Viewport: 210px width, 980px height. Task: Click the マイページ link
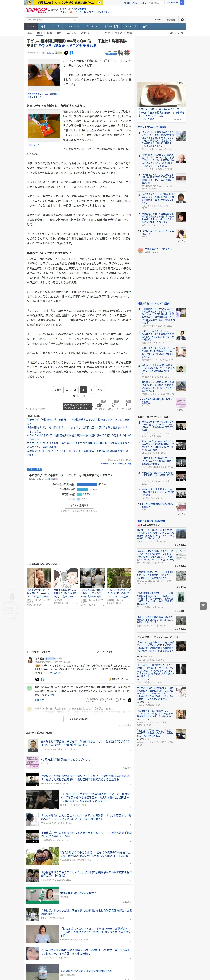click(x=157, y=19)
